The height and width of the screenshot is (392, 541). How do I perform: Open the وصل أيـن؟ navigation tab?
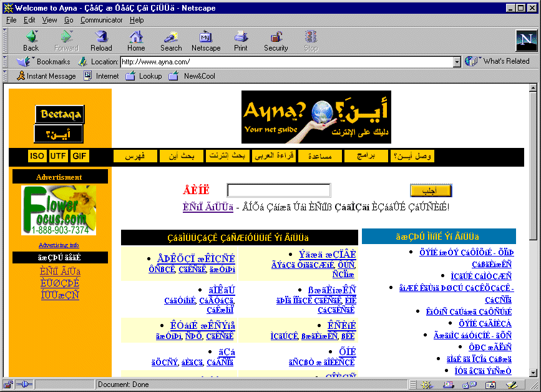click(412, 156)
